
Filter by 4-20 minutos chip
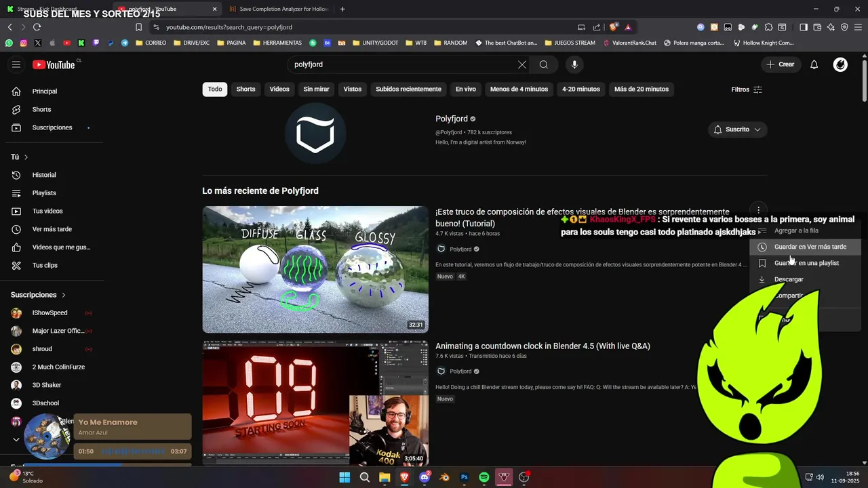point(581,89)
